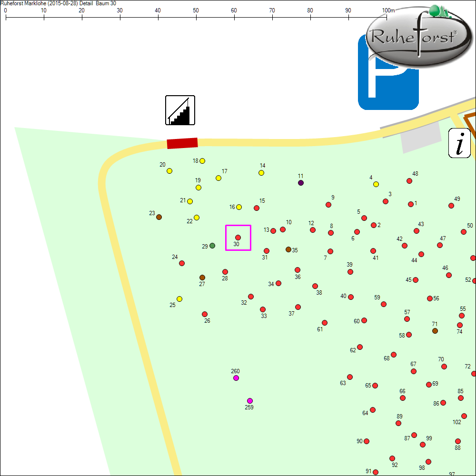
Task: Click the number label '259'
Action: click(249, 407)
